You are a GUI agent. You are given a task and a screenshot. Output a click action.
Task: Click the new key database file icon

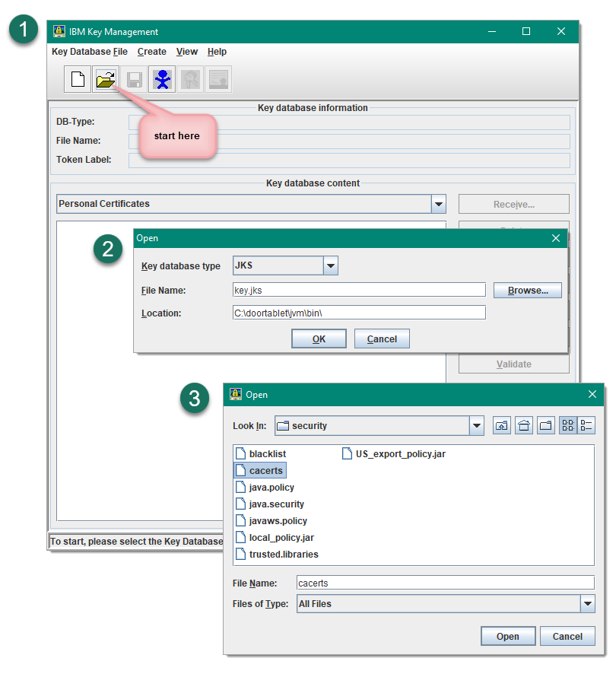[77, 79]
